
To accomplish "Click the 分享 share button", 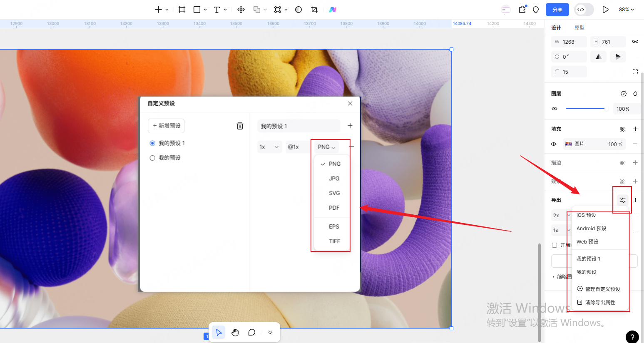I will pyautogui.click(x=557, y=10).
